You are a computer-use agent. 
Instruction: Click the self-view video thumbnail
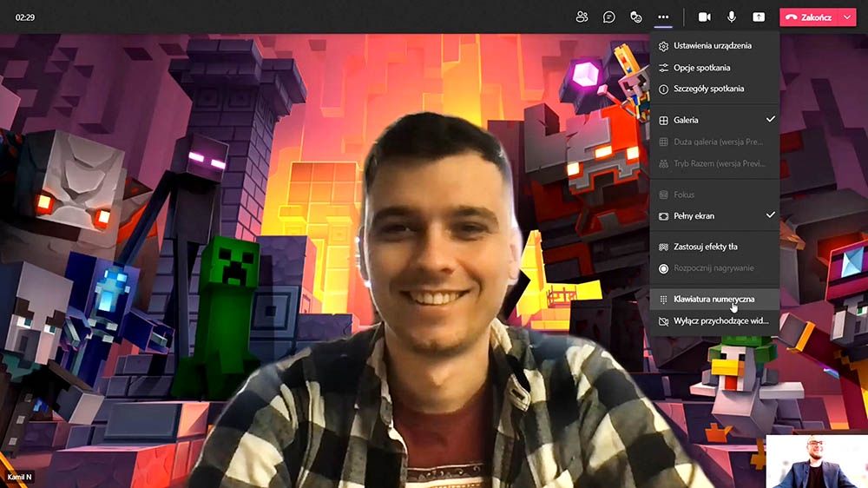coord(817,461)
